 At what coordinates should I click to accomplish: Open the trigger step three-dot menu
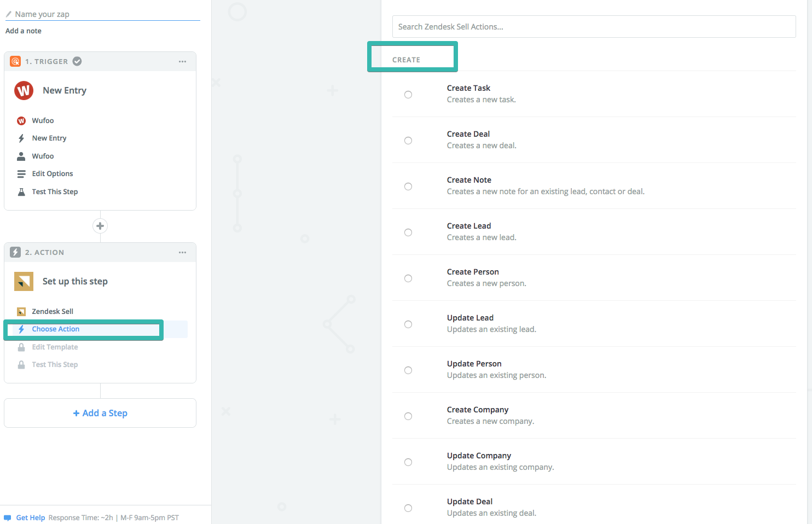click(x=182, y=61)
